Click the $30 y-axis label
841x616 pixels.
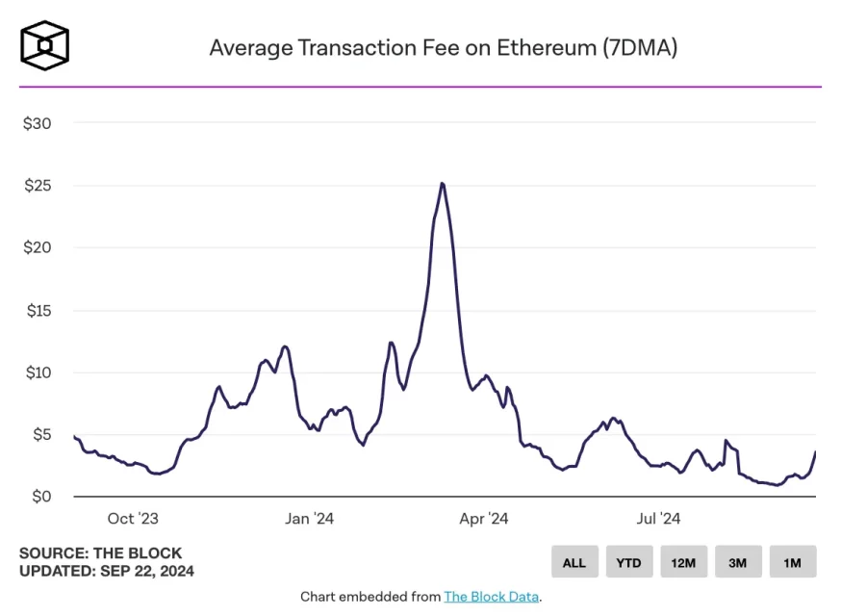tap(38, 123)
